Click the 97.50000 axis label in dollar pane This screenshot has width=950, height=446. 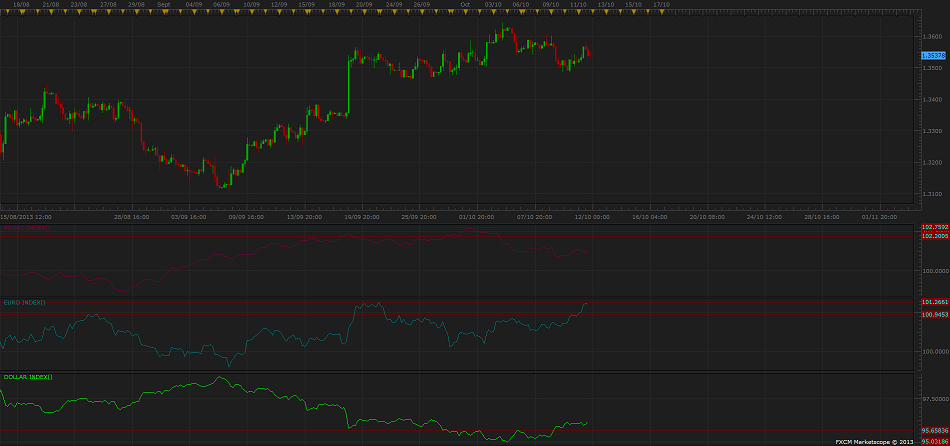(x=934, y=397)
